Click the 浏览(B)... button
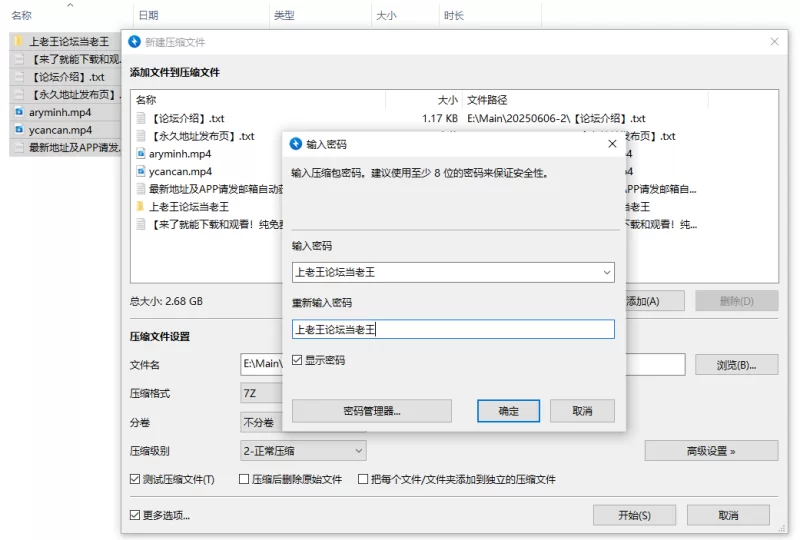This screenshot has height=540, width=800. (736, 365)
